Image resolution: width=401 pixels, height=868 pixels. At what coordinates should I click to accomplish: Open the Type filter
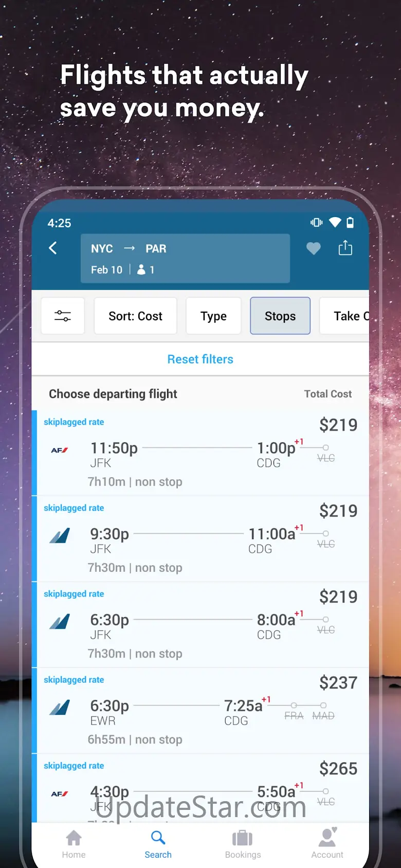tap(213, 316)
